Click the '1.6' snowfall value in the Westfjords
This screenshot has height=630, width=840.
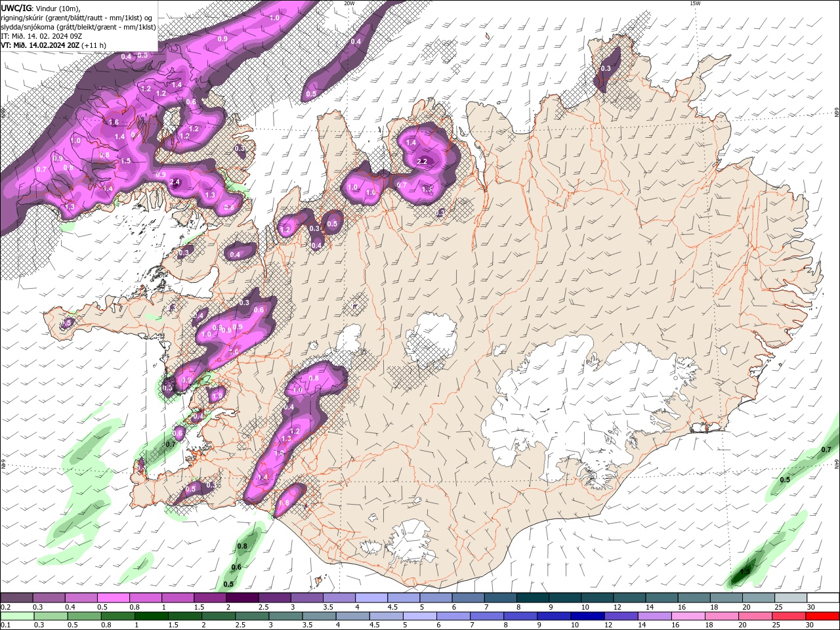(114, 123)
